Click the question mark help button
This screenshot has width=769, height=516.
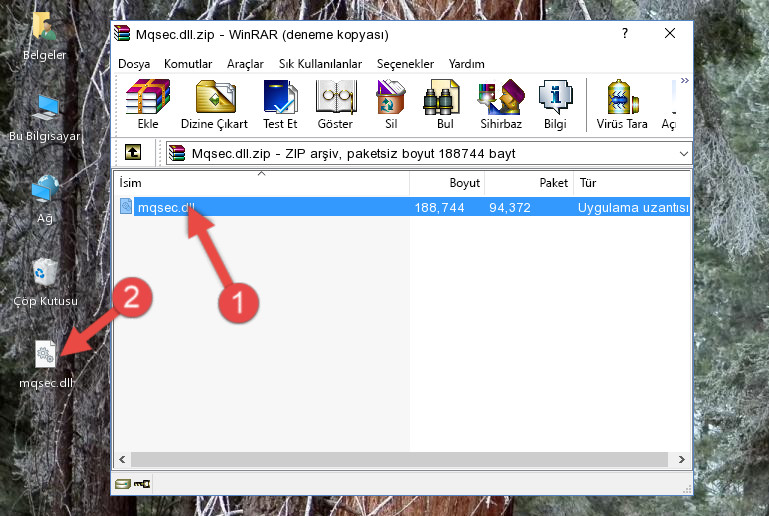pyautogui.click(x=625, y=33)
